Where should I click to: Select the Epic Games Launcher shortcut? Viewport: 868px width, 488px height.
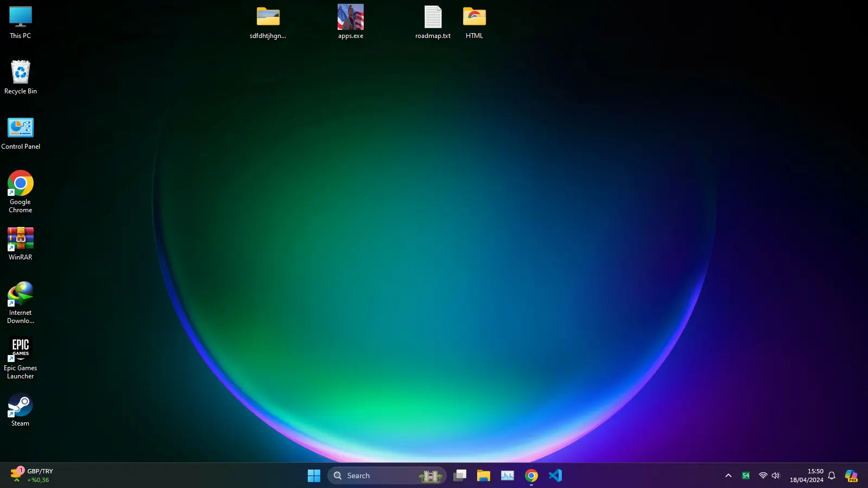21,358
